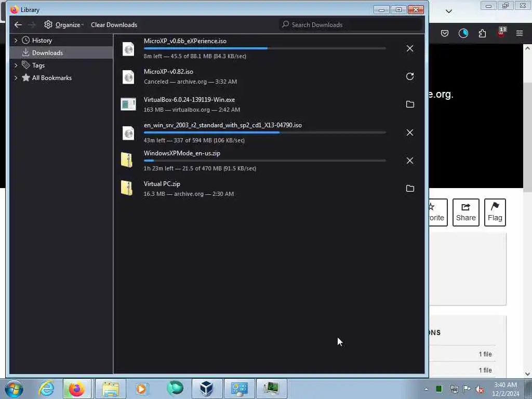Viewport: 532px width, 399px height.
Task: Open the Organize menu
Action: [64, 25]
